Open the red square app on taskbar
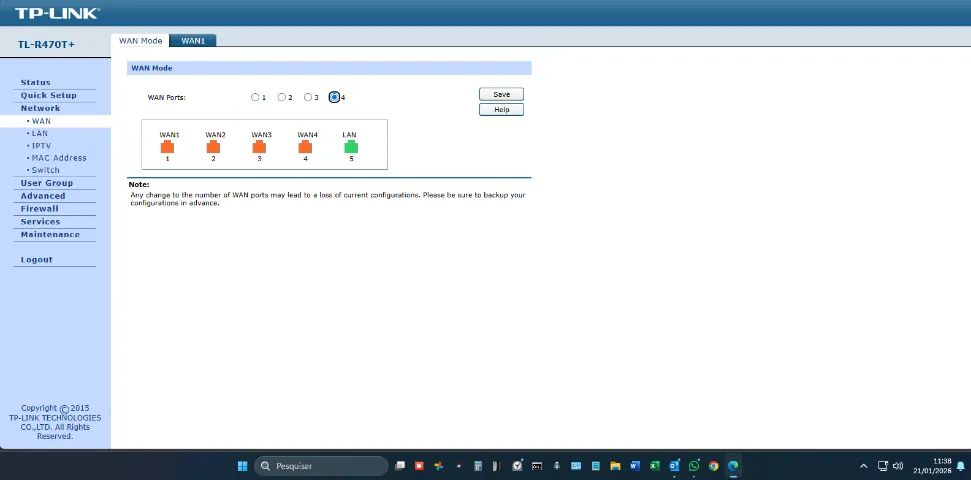 pyautogui.click(x=419, y=466)
